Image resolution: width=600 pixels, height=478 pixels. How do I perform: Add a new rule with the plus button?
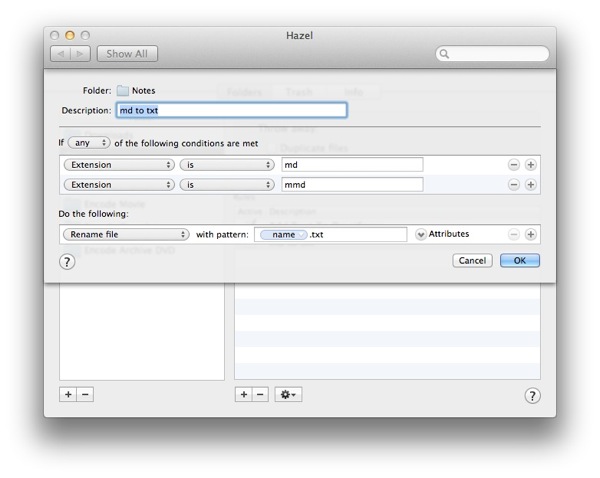(x=243, y=394)
